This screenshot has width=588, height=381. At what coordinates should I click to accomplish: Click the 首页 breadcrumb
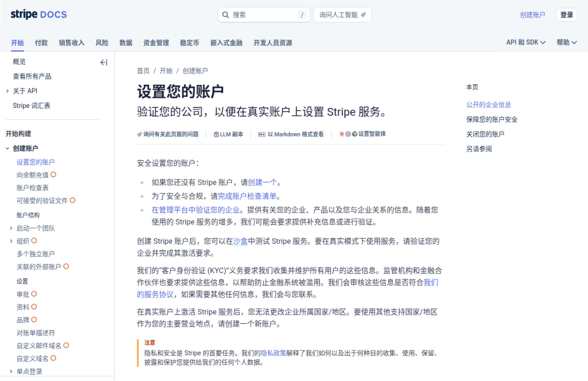click(x=143, y=71)
